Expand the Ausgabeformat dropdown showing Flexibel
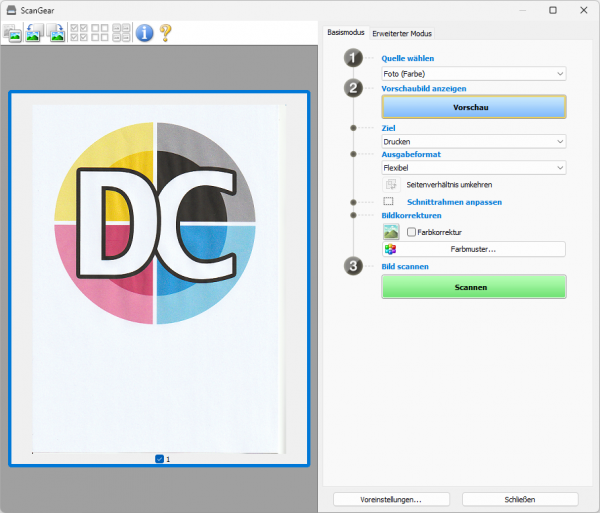Image resolution: width=600 pixels, height=513 pixels. 474,168
